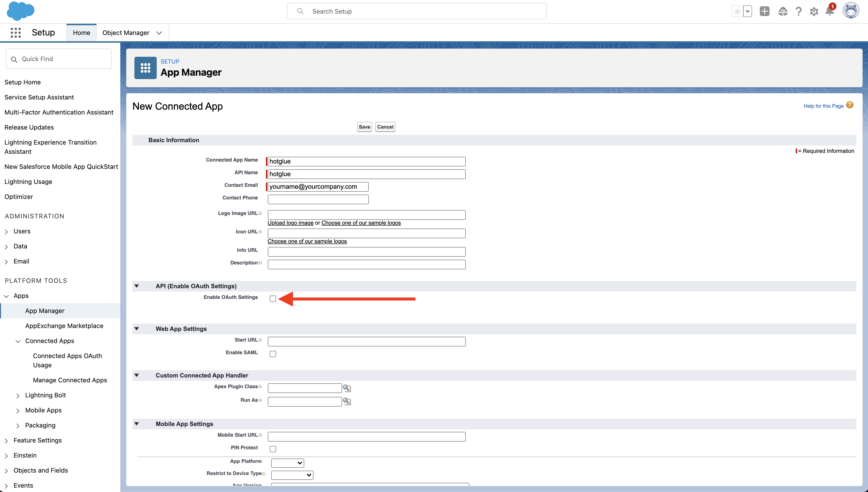
Task: Click Start URL info icon
Action: pyautogui.click(x=260, y=340)
